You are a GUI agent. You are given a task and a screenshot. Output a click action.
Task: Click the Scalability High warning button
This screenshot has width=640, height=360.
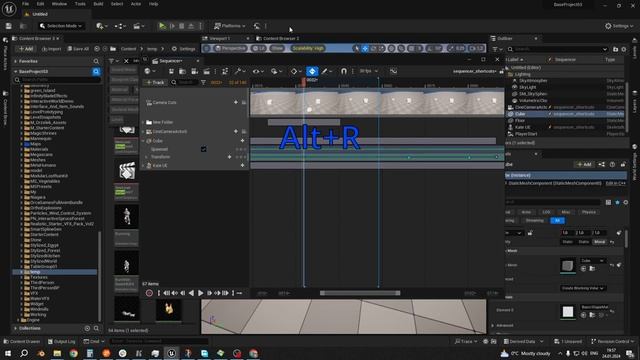[308, 49]
